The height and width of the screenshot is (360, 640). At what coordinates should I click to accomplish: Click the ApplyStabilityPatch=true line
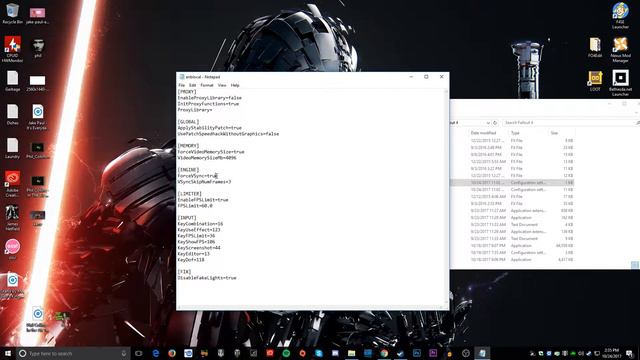pyautogui.click(x=209, y=128)
